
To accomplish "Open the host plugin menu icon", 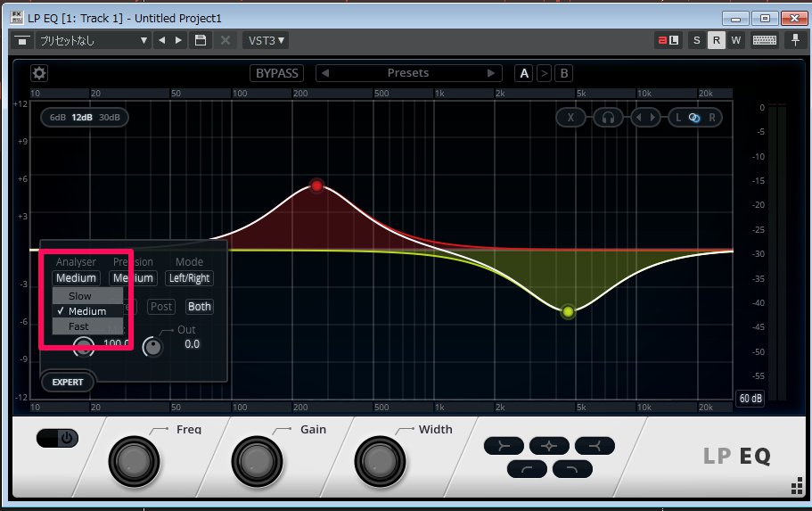I will click(x=21, y=40).
